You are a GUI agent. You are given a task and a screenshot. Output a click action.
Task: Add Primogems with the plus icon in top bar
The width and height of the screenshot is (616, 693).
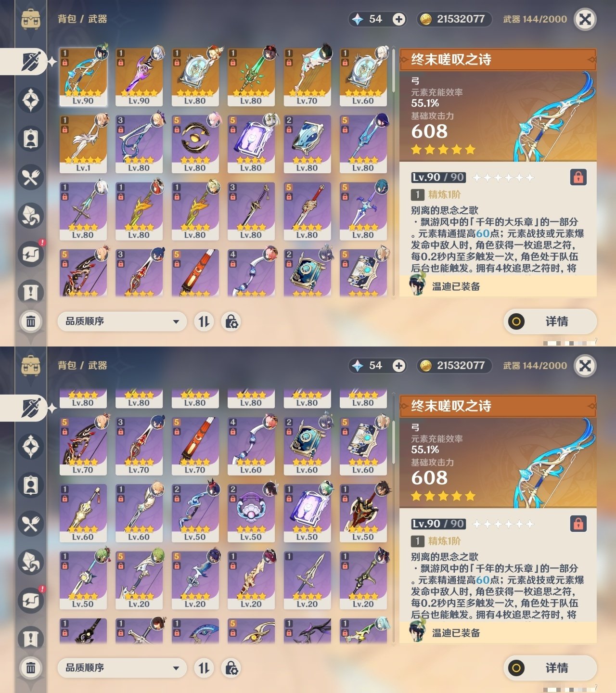click(x=398, y=19)
